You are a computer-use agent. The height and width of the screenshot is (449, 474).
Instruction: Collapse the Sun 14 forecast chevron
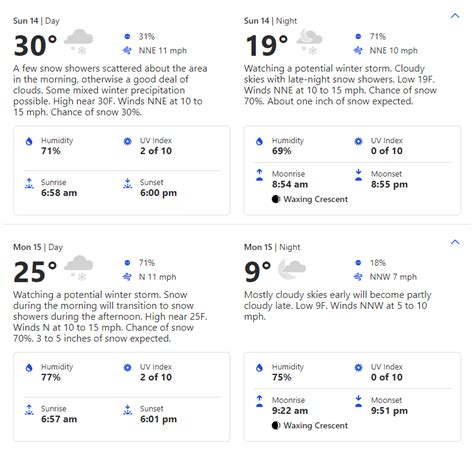pyautogui.click(x=455, y=16)
